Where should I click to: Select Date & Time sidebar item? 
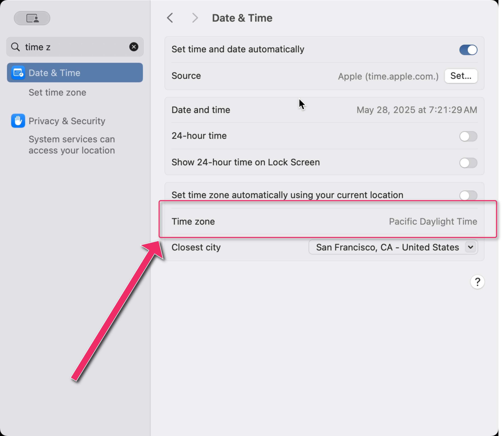75,73
